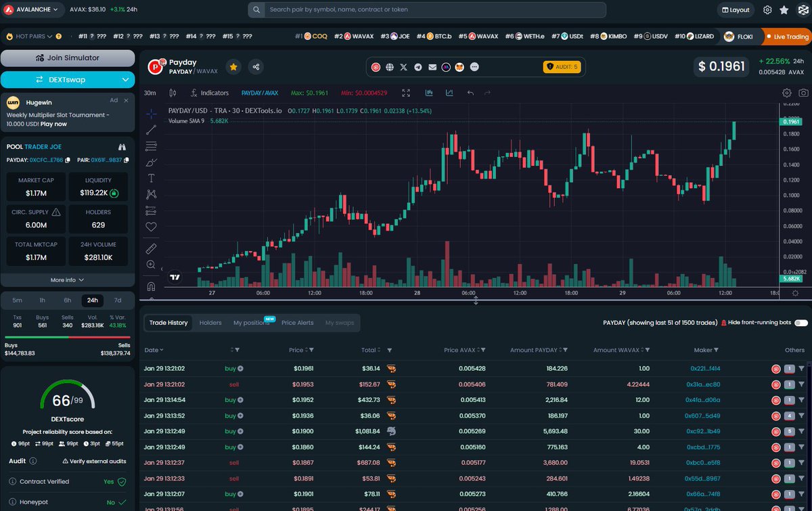Open the Layout options
This screenshot has height=511, width=812.
(736, 10)
